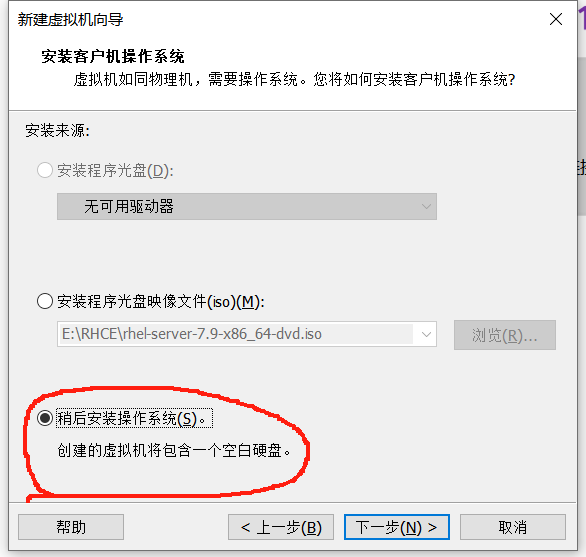Open 帮助 help button

pyautogui.click(x=71, y=527)
